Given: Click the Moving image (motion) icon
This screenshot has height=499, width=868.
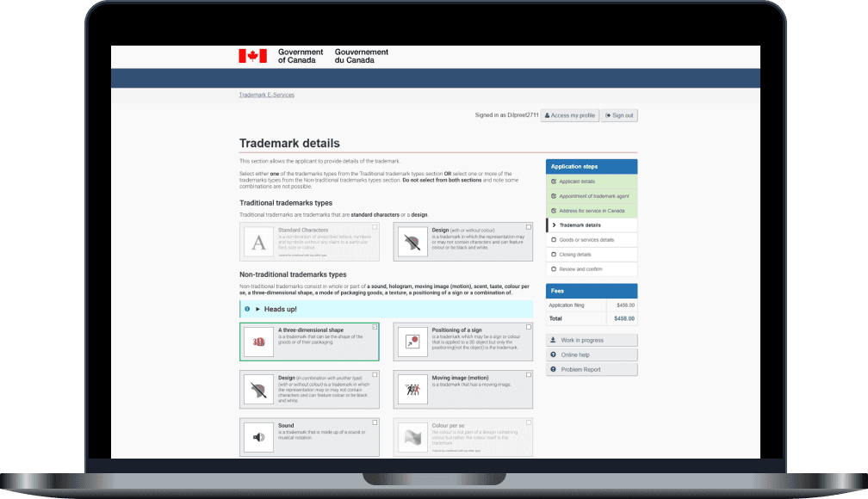Looking at the screenshot, I should (412, 390).
